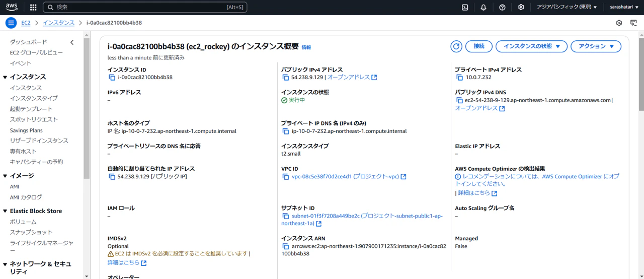Collapse the イメージ sidebar section
The width and height of the screenshot is (644, 279).
[5, 176]
